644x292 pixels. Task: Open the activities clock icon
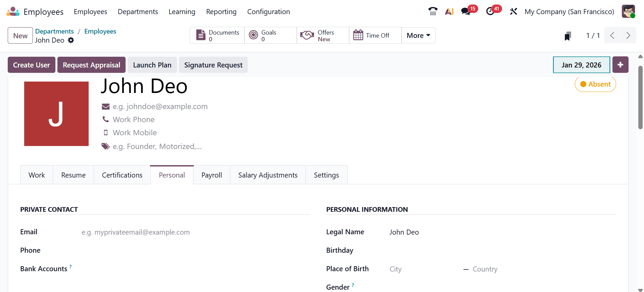pos(490,11)
